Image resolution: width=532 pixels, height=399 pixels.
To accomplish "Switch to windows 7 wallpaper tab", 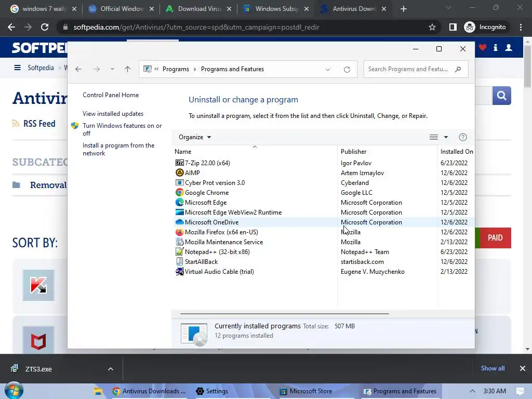I will tap(43, 9).
